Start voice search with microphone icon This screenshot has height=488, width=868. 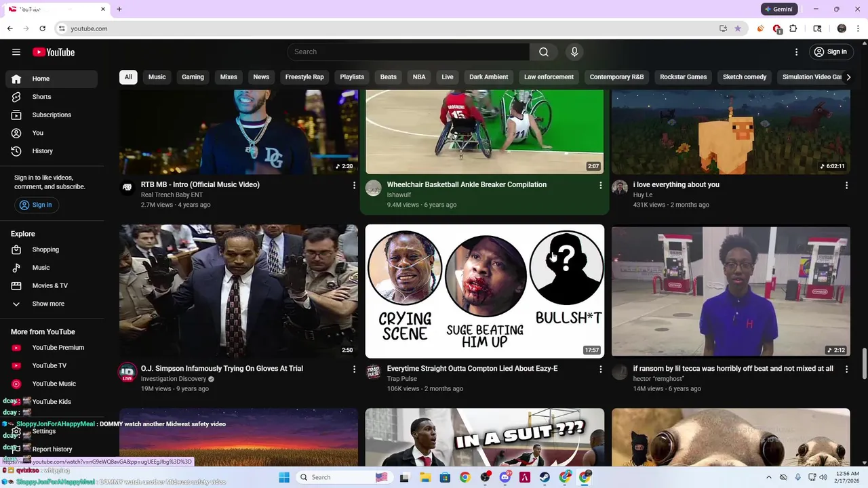click(574, 52)
